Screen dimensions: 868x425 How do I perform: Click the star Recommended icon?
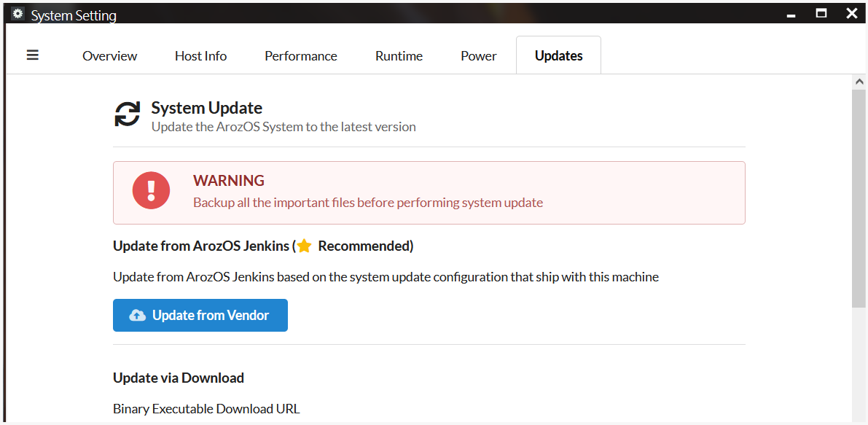point(304,246)
